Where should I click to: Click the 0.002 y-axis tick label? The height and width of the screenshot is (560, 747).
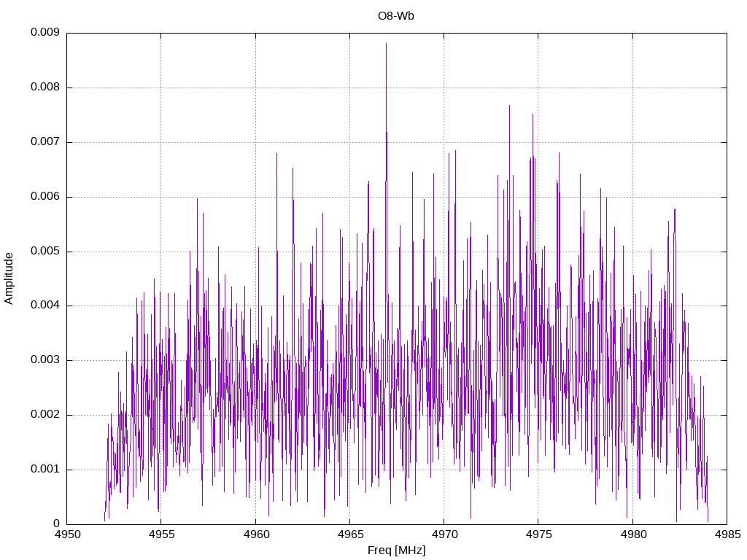click(x=45, y=415)
